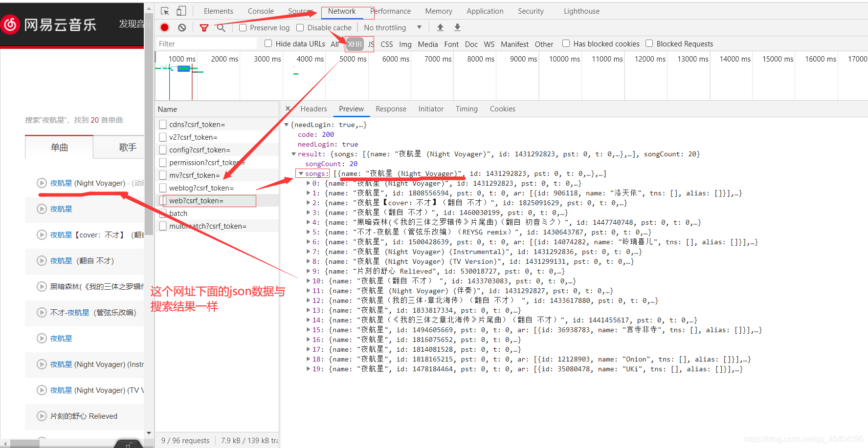Viewport: 868px width, 448px height.
Task: Click the Filter text input field
Action: [x=206, y=44]
